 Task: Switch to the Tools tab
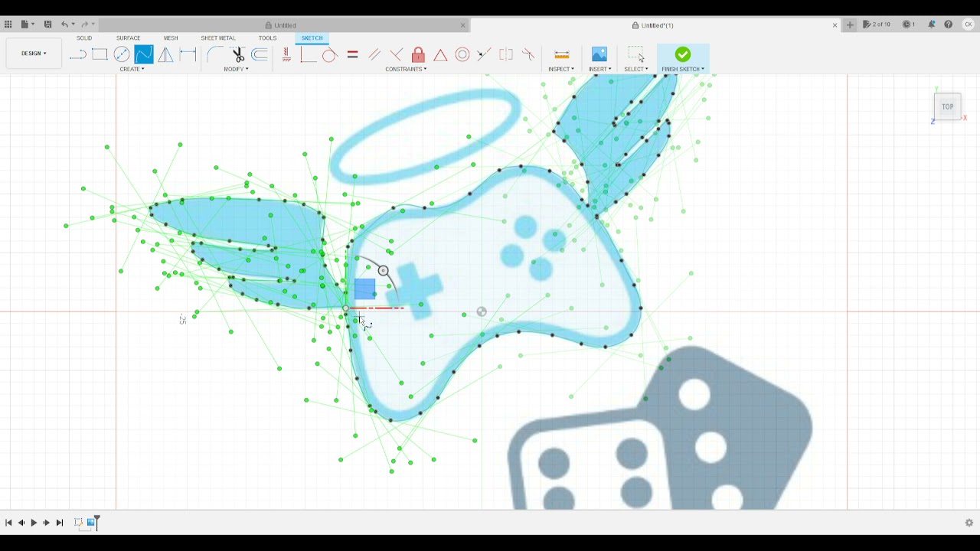(267, 37)
